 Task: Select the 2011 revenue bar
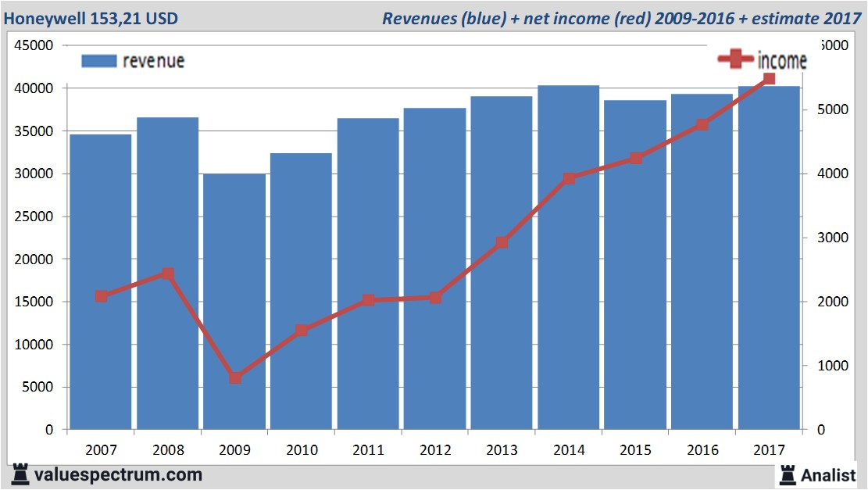(x=368, y=274)
